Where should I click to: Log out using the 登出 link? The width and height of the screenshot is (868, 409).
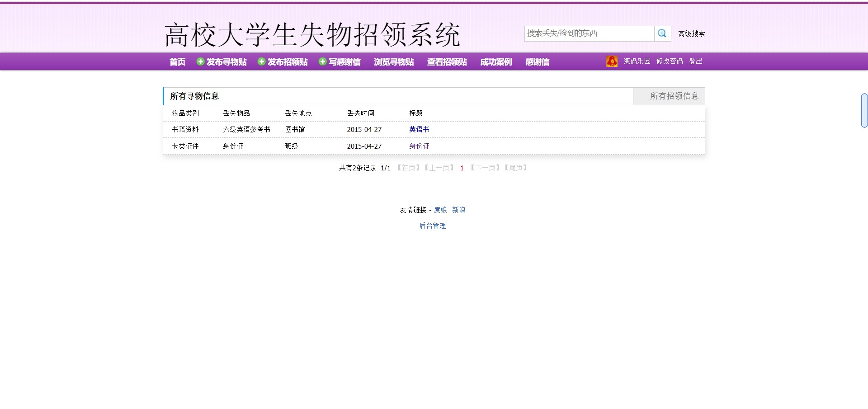(695, 61)
